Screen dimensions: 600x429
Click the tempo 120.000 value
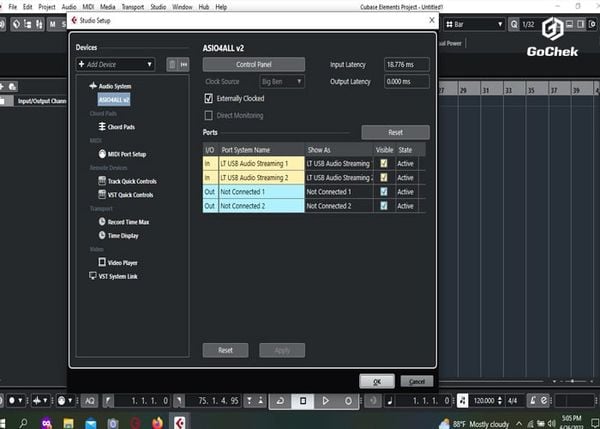click(x=484, y=401)
